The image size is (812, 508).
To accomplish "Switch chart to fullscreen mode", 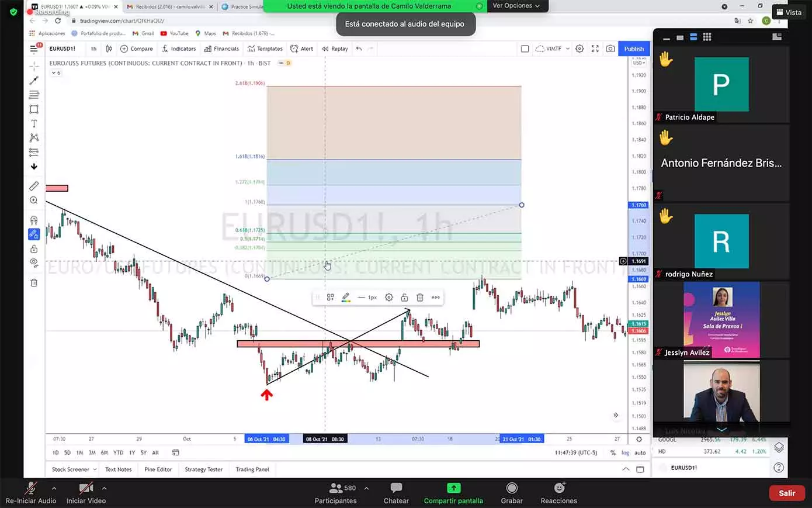I will coord(595,49).
